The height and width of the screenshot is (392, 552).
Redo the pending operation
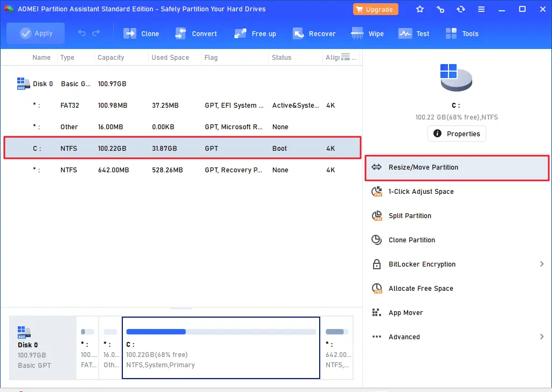click(x=96, y=33)
